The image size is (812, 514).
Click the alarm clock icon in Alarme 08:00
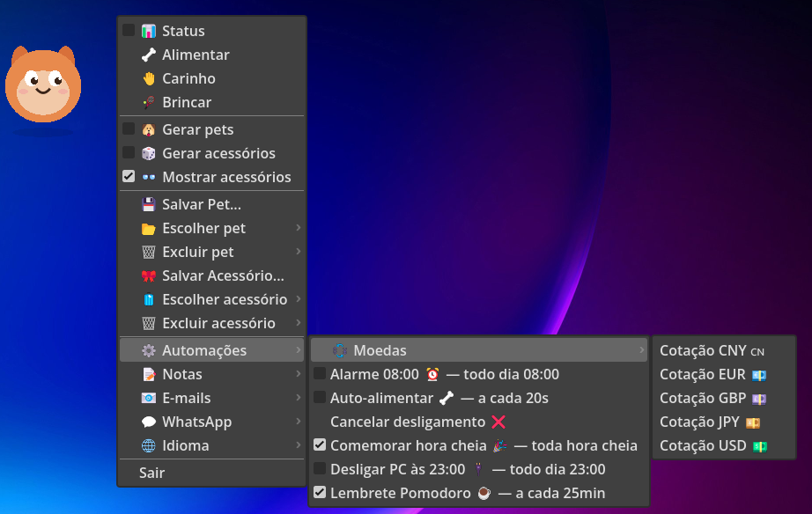point(432,374)
